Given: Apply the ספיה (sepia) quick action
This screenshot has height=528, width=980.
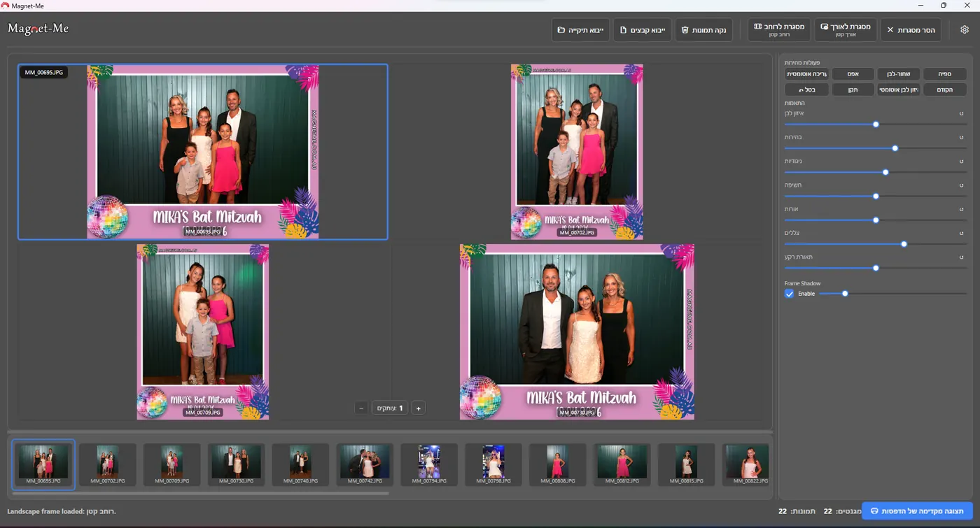Looking at the screenshot, I should [944, 73].
